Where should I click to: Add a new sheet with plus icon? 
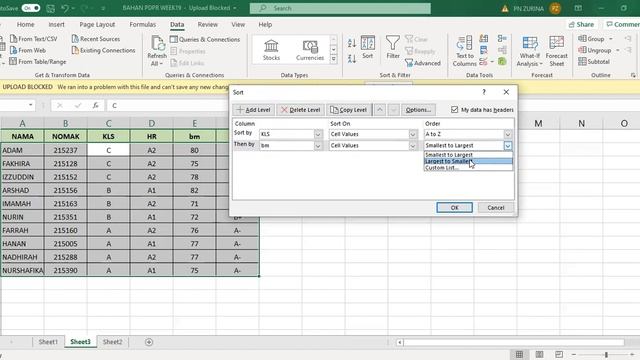[x=149, y=342]
